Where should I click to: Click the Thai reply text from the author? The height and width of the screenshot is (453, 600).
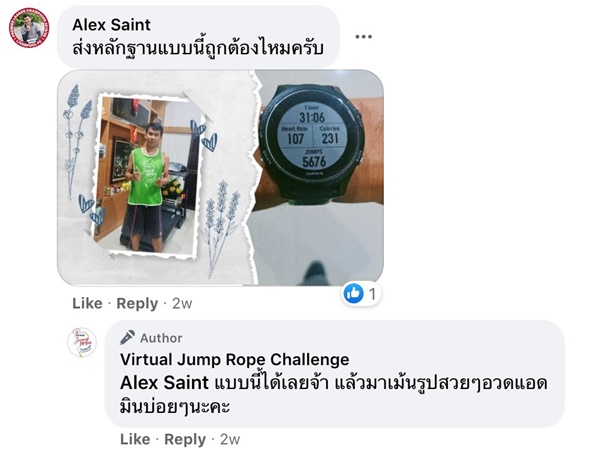333,394
